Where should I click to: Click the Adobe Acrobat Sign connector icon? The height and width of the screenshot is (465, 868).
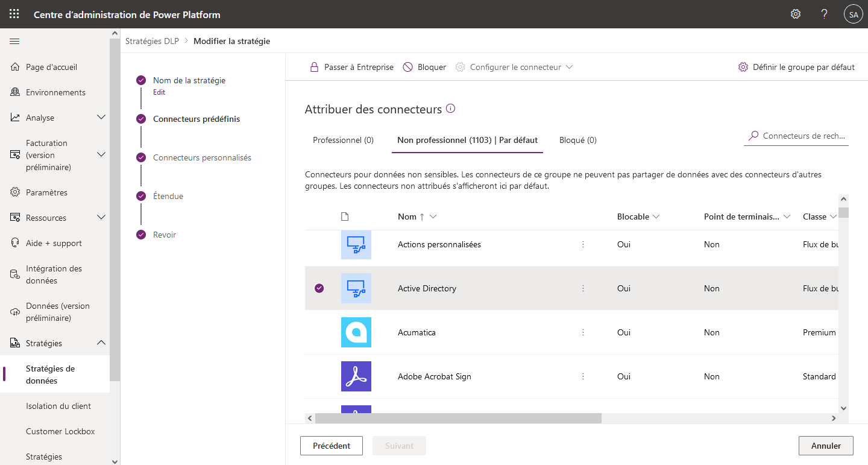[x=356, y=376]
